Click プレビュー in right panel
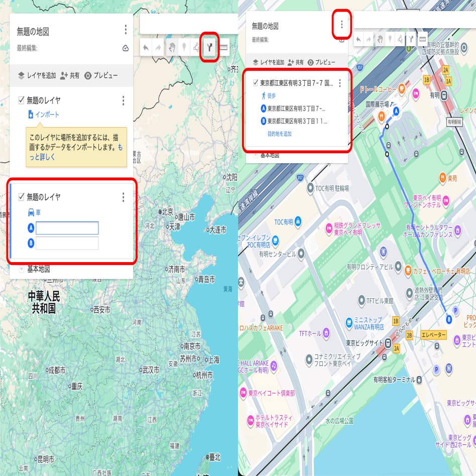This screenshot has height=476, width=476. (321, 62)
